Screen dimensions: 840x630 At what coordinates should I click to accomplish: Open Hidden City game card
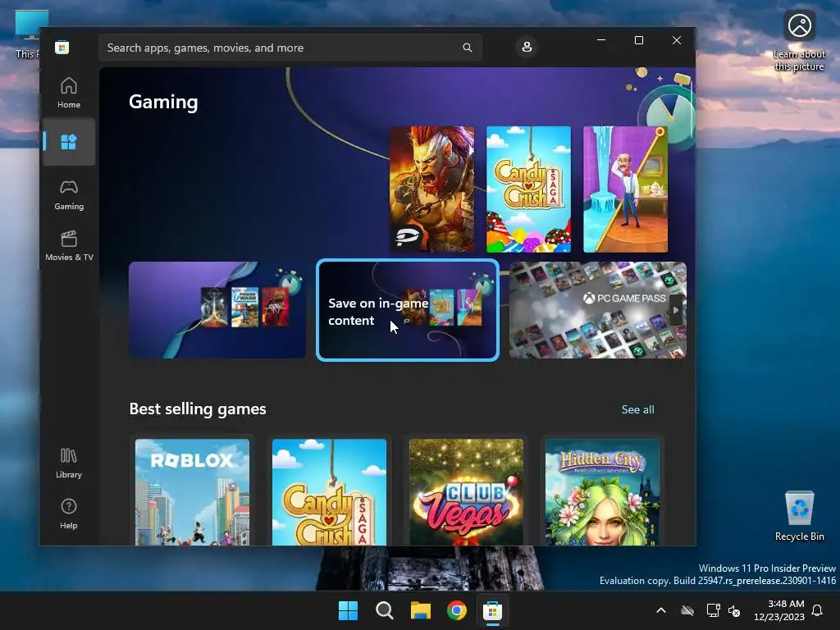603,492
